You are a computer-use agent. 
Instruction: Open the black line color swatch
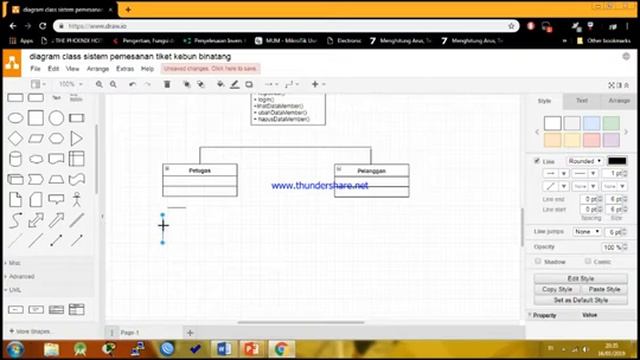[617, 161]
